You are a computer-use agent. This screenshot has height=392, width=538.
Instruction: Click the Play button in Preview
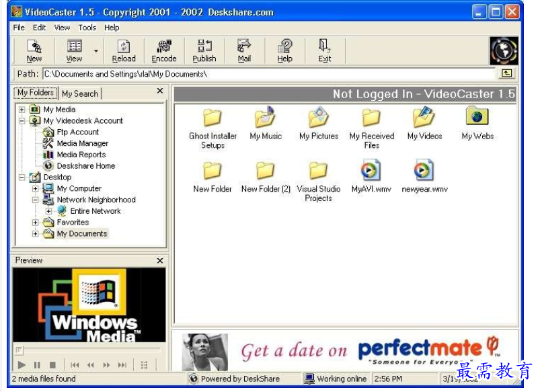(x=22, y=365)
